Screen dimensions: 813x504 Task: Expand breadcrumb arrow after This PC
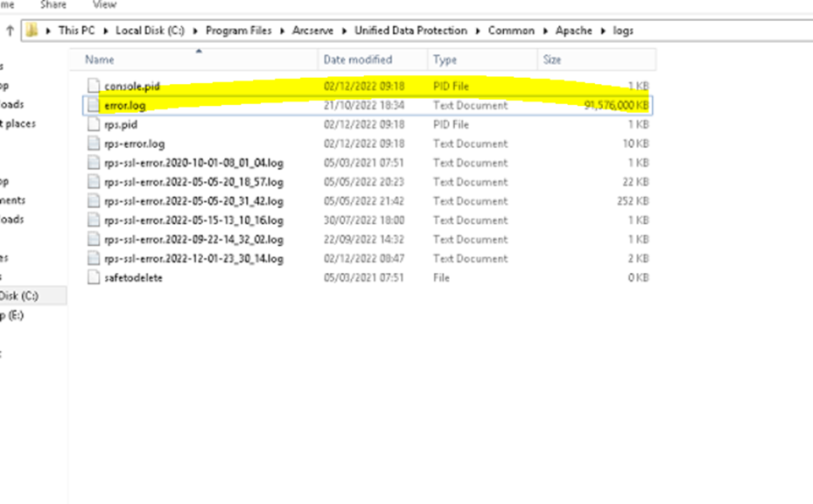[x=105, y=31]
